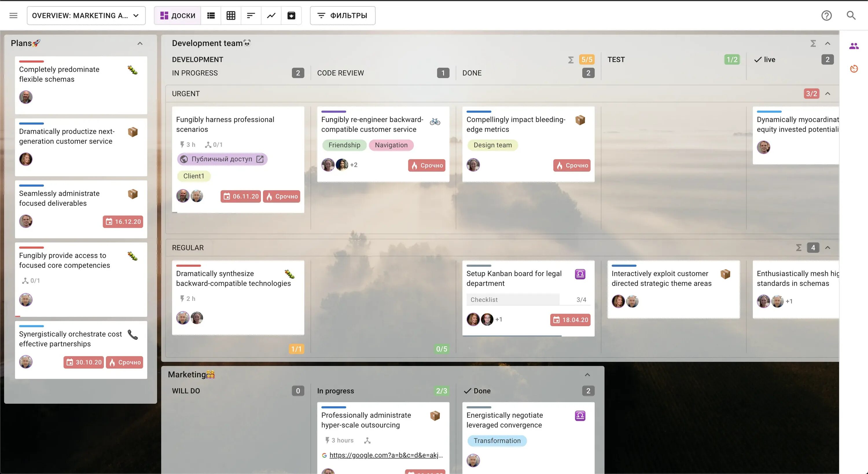This screenshot has height=474, width=868.
Task: Open the analytics chart view icon
Action: click(271, 16)
